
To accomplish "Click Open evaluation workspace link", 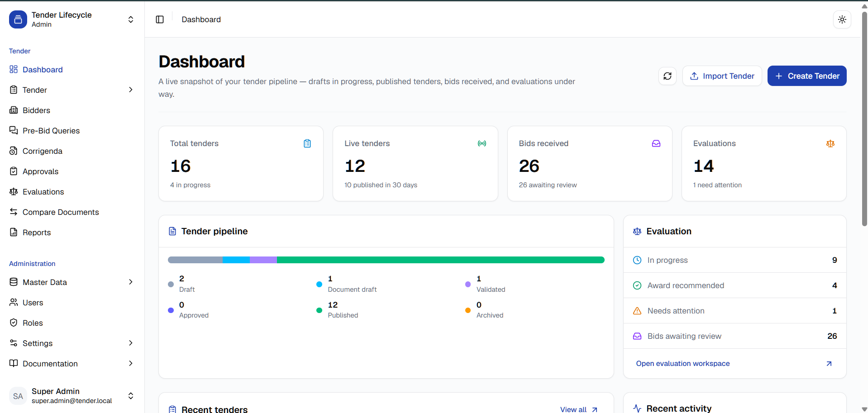I will [683, 364].
